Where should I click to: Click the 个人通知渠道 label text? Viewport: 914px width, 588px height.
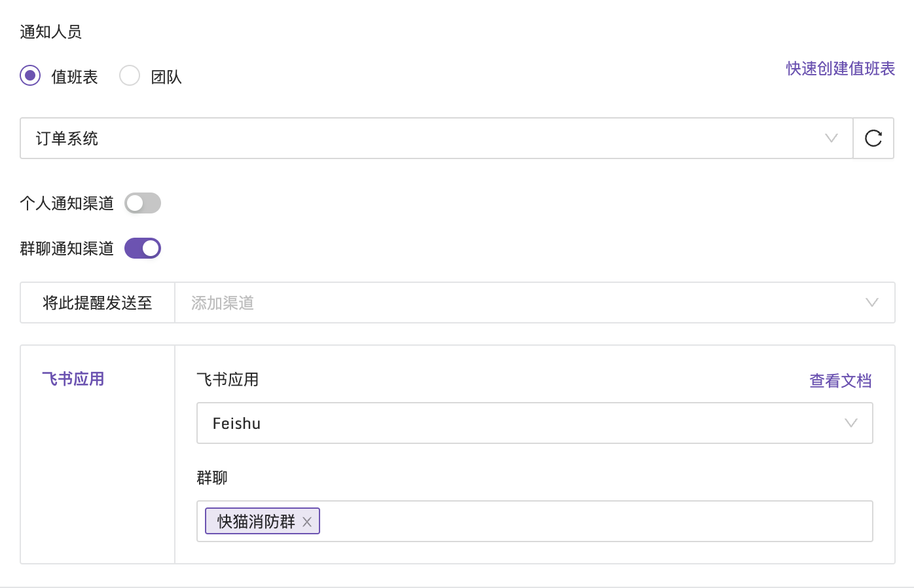(x=67, y=203)
